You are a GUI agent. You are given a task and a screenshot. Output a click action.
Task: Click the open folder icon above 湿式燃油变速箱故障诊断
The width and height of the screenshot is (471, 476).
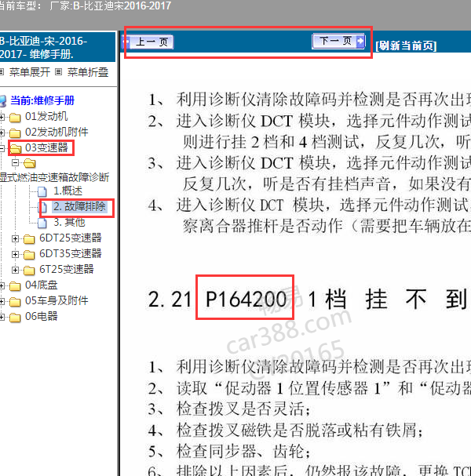(30, 163)
